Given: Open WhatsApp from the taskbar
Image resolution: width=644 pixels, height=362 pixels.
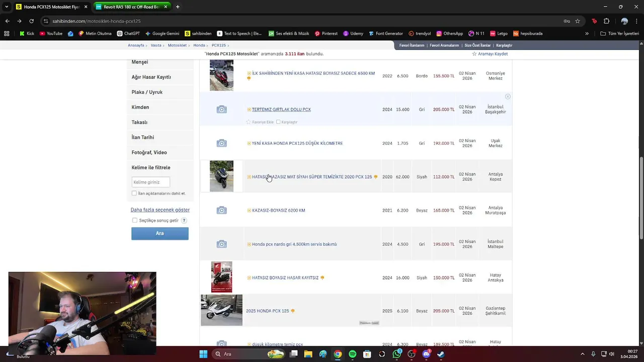Looking at the screenshot, I should tap(397, 354).
